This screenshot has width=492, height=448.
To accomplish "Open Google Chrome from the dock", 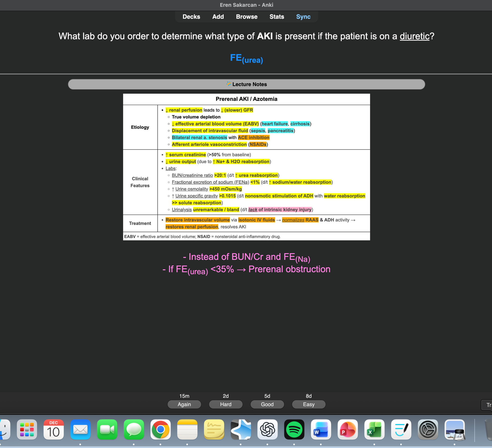I will (160, 430).
